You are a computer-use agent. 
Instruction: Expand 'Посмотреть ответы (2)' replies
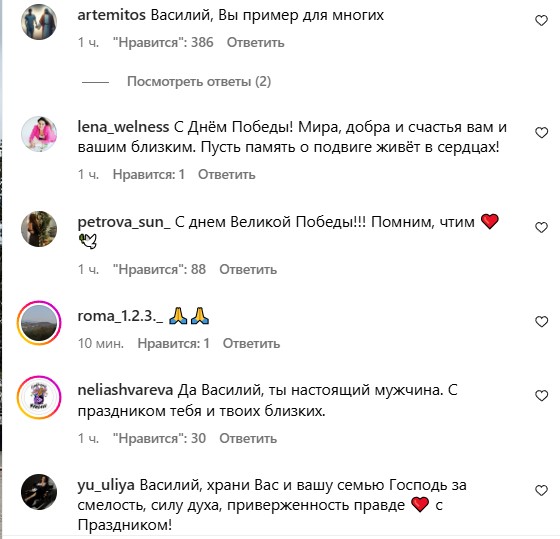(199, 82)
